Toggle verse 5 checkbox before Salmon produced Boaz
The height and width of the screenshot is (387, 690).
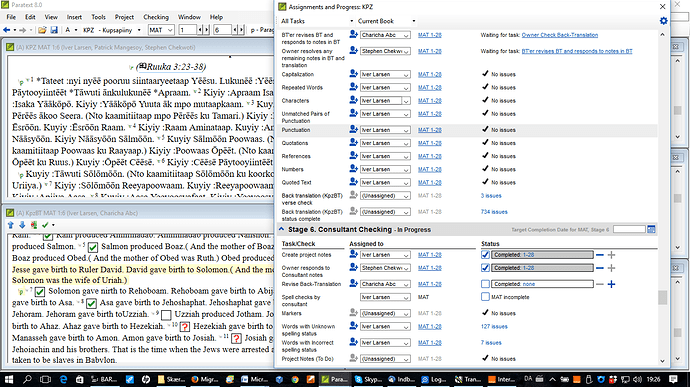(x=92, y=247)
